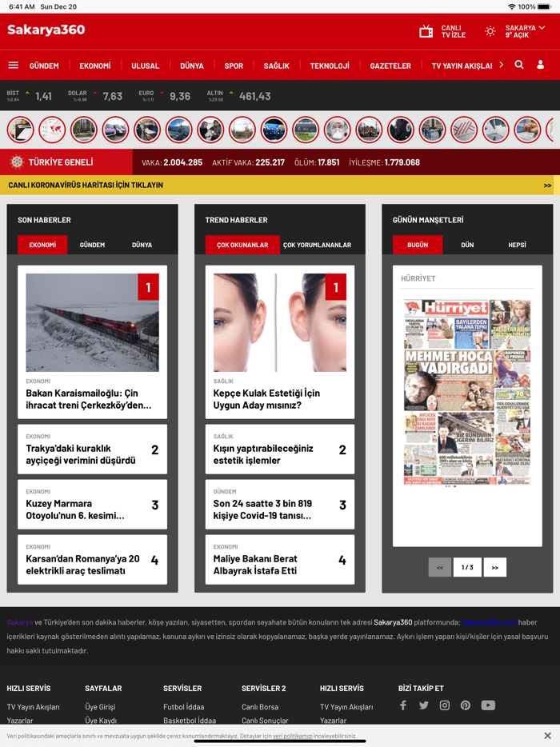Go to next newspaper front page
The image size is (560, 747).
pyautogui.click(x=494, y=568)
